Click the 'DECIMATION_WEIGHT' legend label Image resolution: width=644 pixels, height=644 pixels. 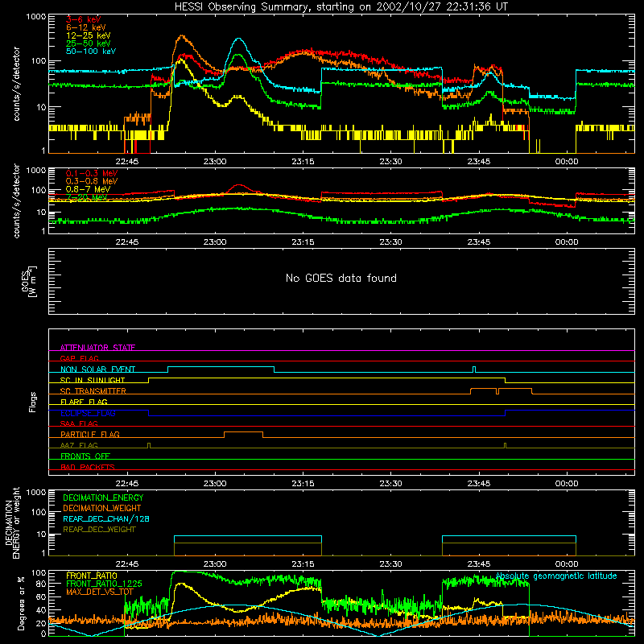[102, 508]
